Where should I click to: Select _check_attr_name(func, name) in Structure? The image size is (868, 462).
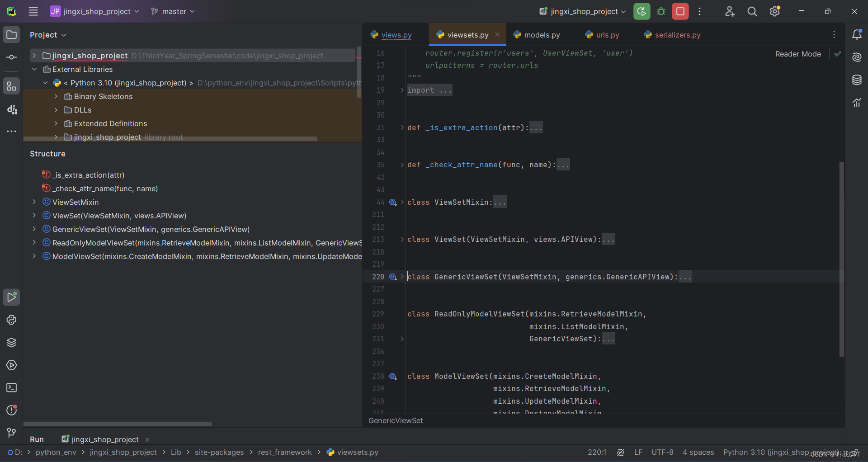(x=105, y=189)
